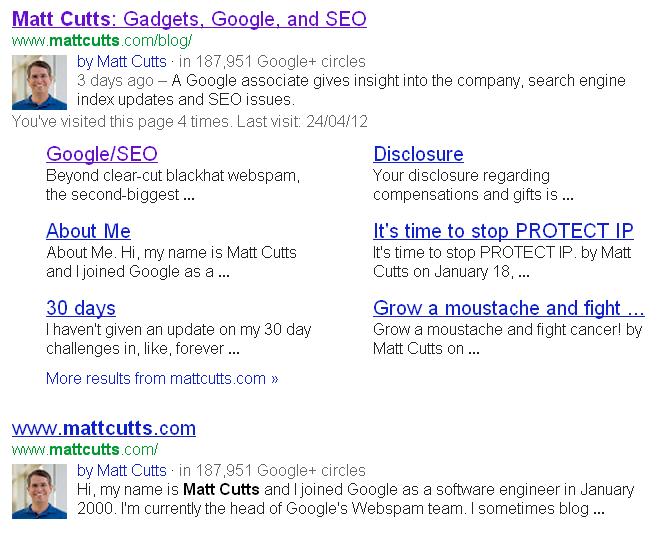Screen dimensions: 671x541
Task: Expand 'More results from mattcutts.com »'
Action: click(x=162, y=379)
